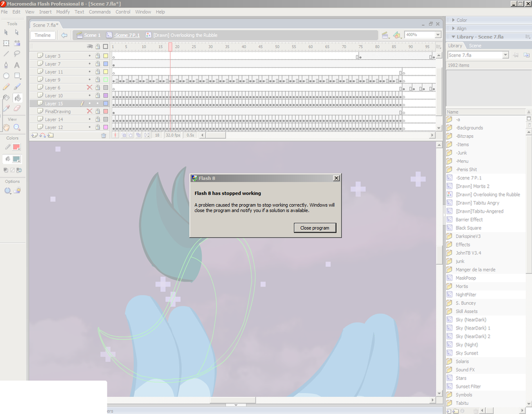
Task: Click the Swap Colors icon
Action: point(19,170)
